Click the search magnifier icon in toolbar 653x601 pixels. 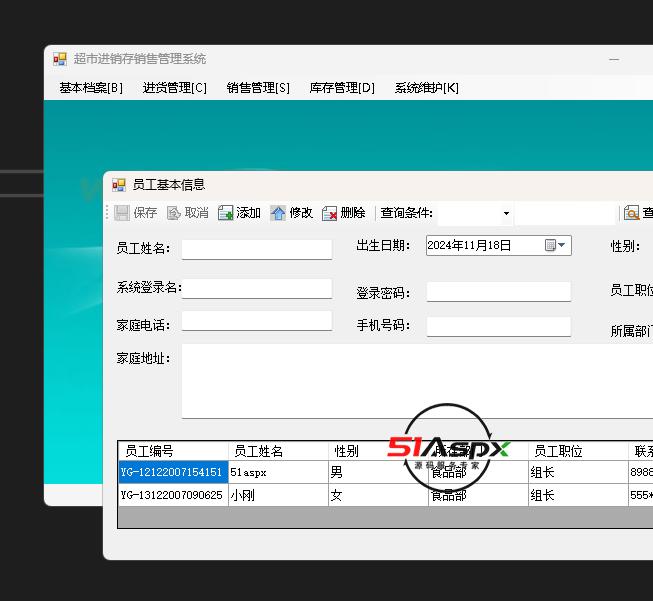coord(631,213)
